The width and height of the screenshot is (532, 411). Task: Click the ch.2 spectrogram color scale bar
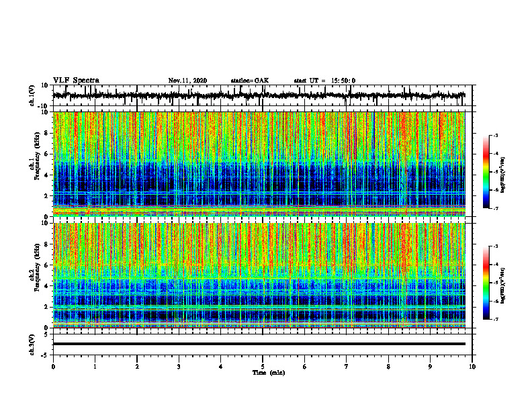[486, 283]
